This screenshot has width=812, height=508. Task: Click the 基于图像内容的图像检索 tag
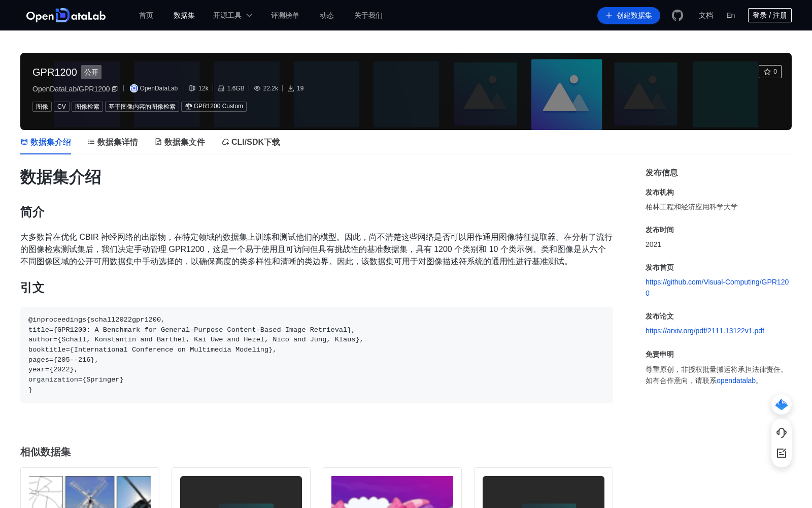pos(142,107)
